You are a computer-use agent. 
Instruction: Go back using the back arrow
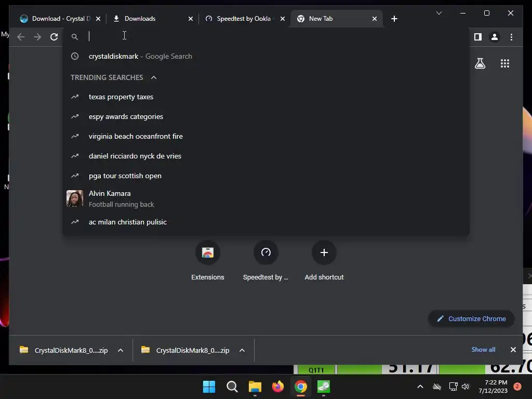(21, 37)
